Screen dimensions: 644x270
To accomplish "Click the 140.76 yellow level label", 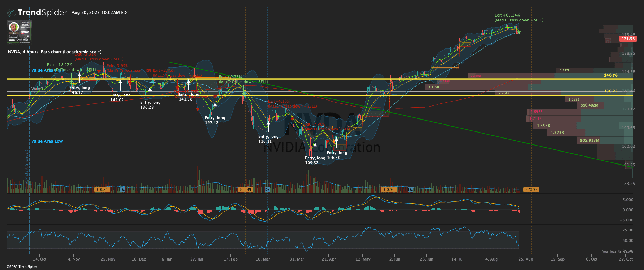I will tap(611, 75).
